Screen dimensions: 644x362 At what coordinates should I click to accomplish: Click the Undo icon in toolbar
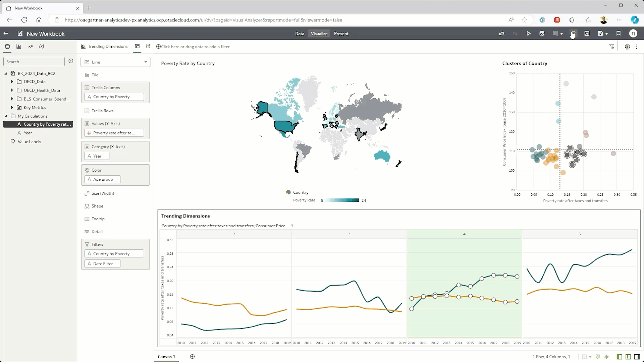[x=501, y=34]
